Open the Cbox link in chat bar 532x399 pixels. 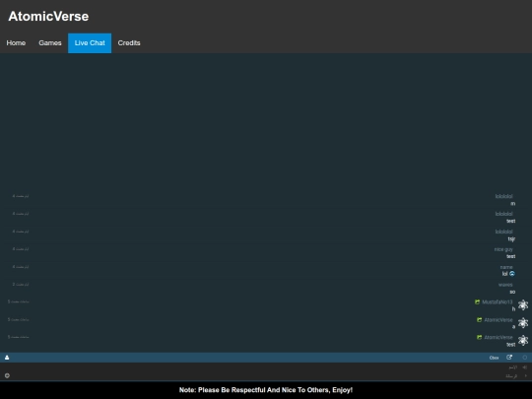pyautogui.click(x=494, y=358)
